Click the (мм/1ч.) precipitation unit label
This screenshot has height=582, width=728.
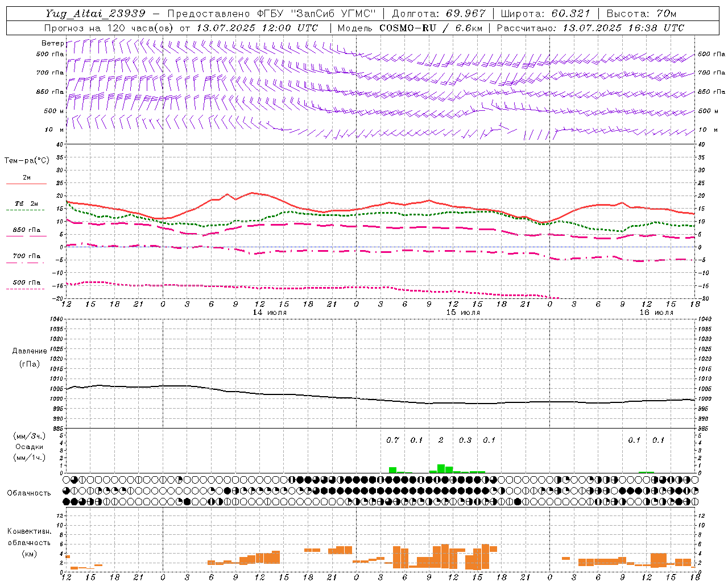(30, 458)
